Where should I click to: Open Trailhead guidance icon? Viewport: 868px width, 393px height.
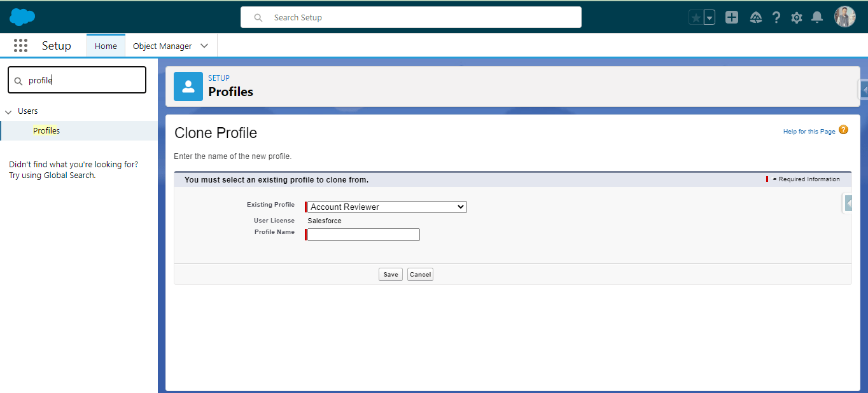[x=756, y=18]
